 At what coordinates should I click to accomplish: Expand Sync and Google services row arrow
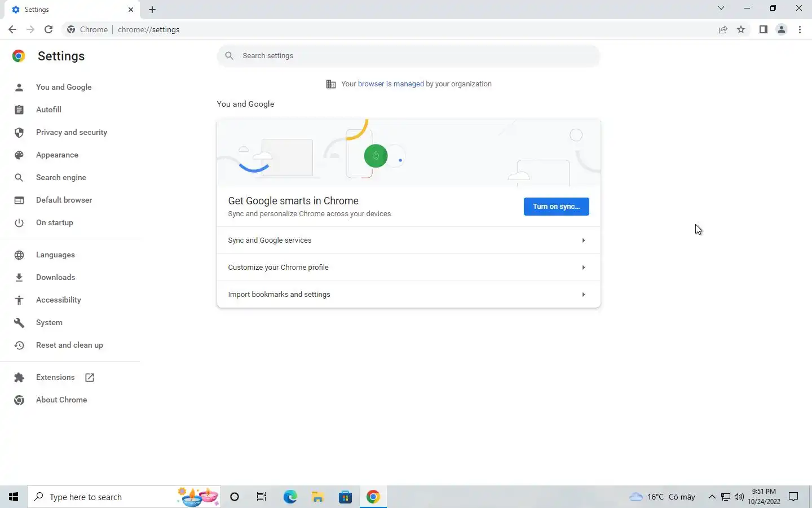[583, 240]
